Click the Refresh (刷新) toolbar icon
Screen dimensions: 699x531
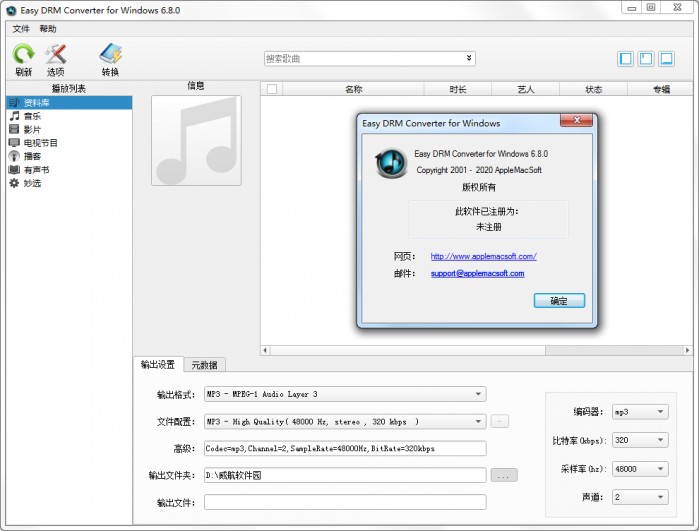pos(23,54)
